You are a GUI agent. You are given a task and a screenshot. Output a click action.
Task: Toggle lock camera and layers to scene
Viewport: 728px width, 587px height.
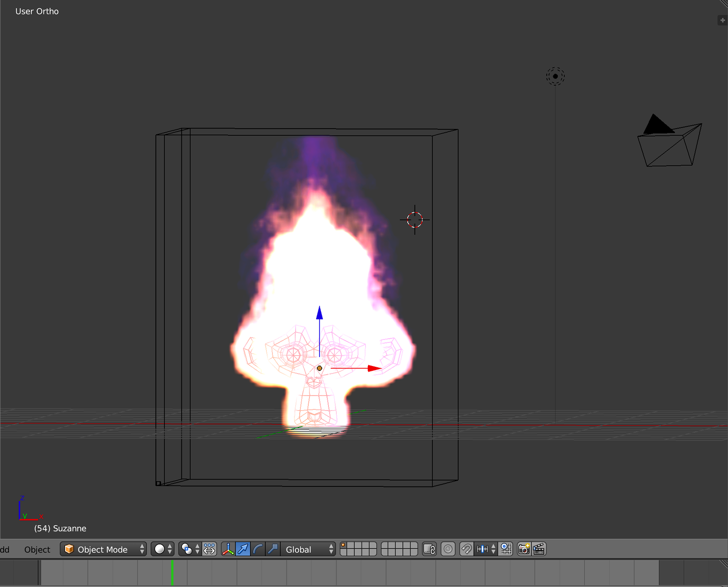(429, 549)
